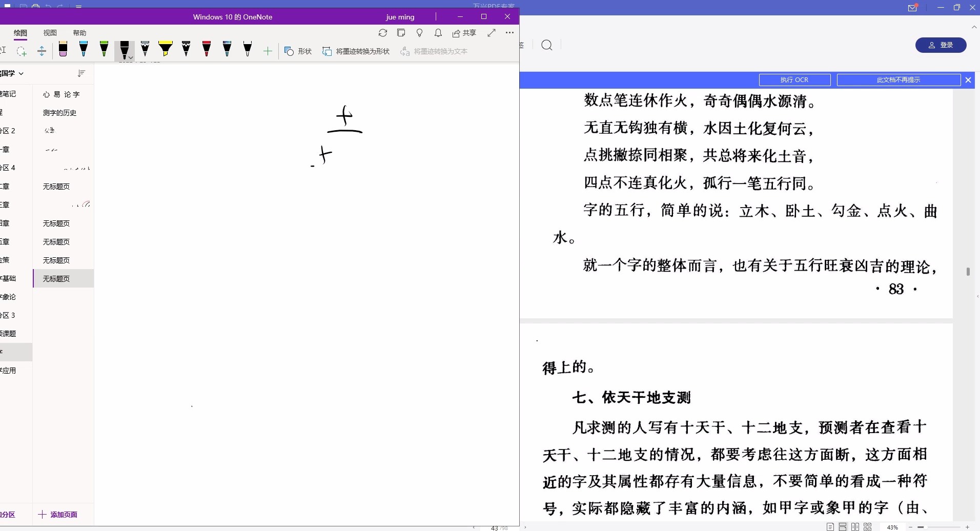Click zoom out minus button

[x=910, y=527]
